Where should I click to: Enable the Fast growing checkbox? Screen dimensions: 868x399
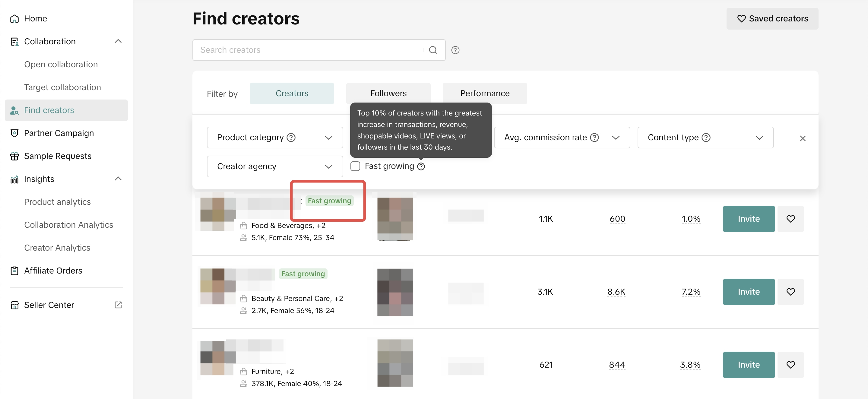[355, 166]
